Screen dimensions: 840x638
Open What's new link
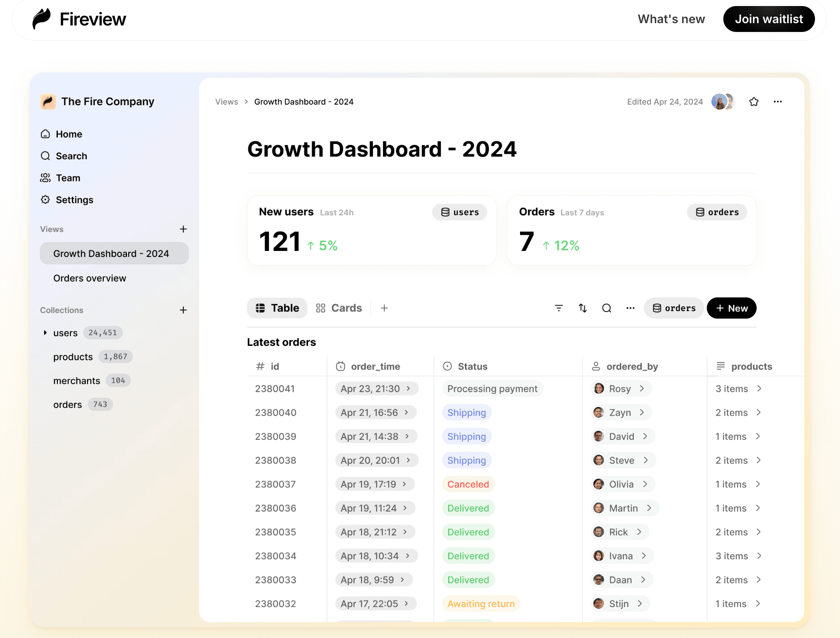pos(671,19)
